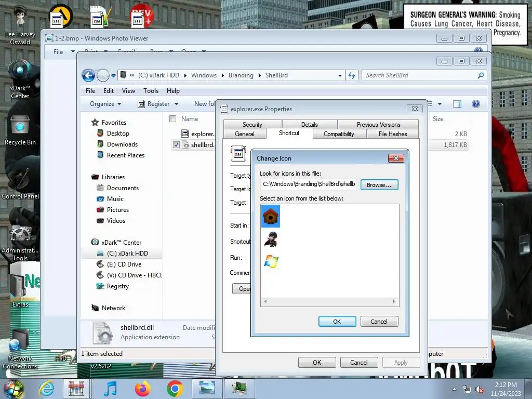The height and width of the screenshot is (399, 532).
Task: Select Music library
Action: click(x=115, y=199)
